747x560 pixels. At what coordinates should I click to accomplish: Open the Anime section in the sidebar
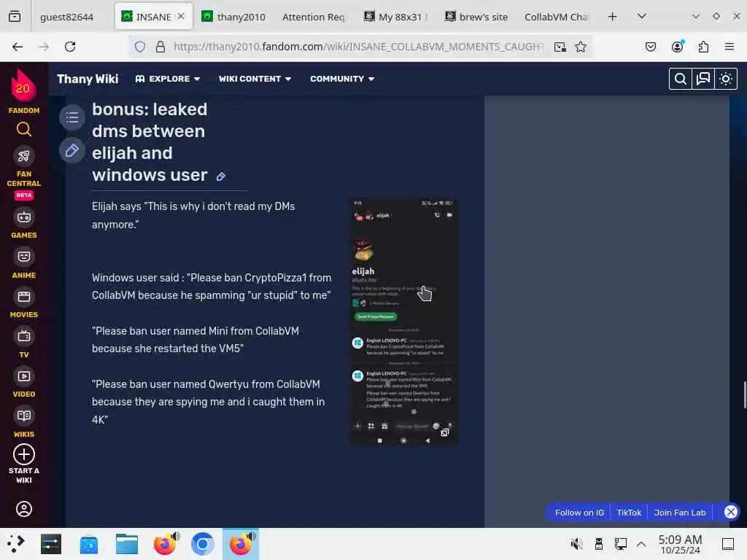(24, 263)
